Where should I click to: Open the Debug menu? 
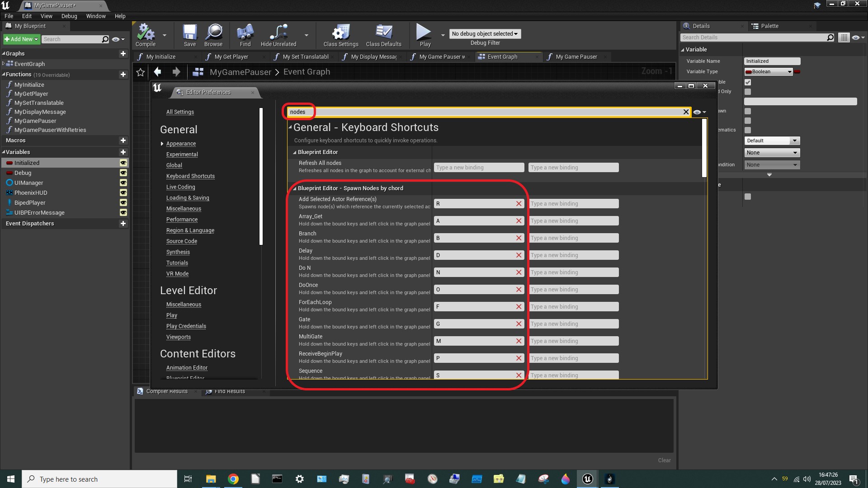(x=69, y=16)
